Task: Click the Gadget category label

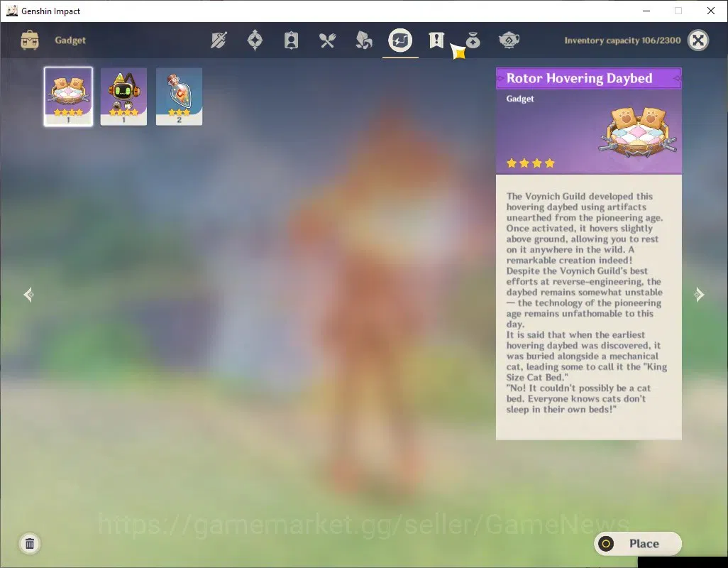Action: pos(70,40)
